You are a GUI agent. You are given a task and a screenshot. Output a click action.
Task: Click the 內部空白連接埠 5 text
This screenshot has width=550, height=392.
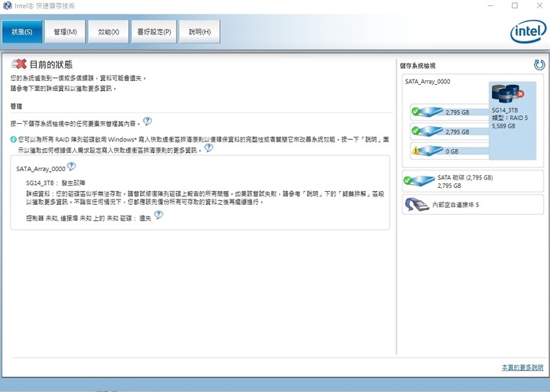pos(455,205)
